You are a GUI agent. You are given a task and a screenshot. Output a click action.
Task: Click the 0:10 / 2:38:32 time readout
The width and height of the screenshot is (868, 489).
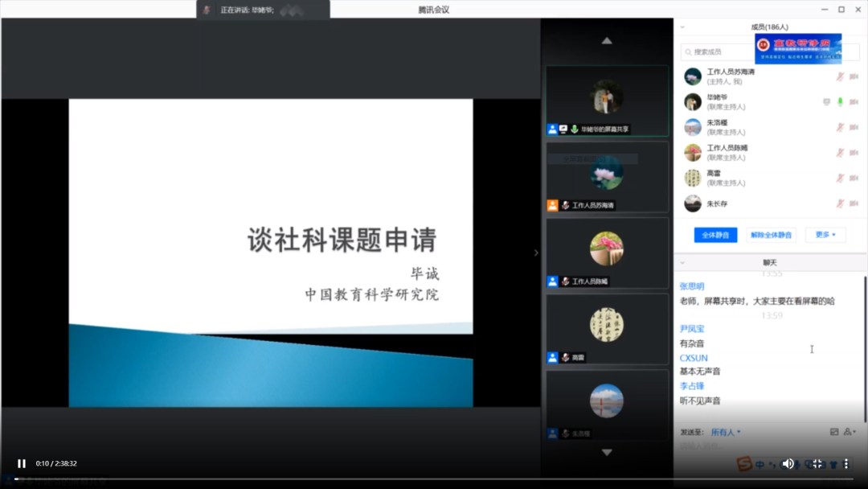coord(56,463)
